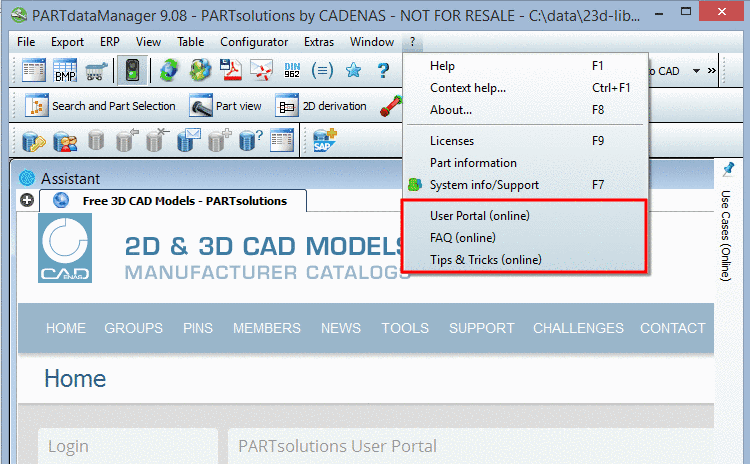Go to PINS in portal navigation
The width and height of the screenshot is (750, 464).
point(198,328)
